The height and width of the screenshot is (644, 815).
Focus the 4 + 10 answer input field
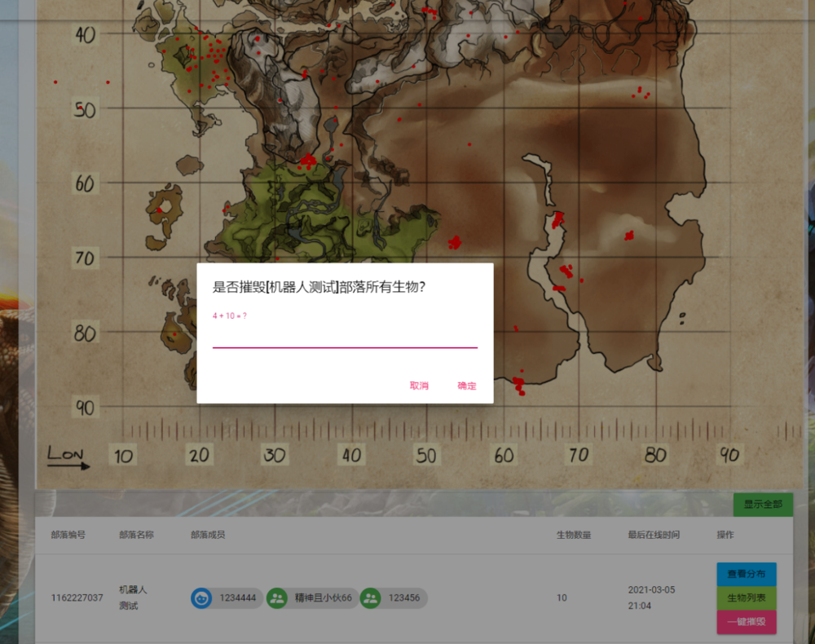pos(345,336)
